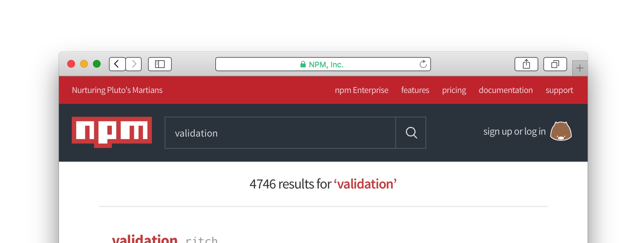Click the 'Nurturing Pluto's Martians' tagline

(x=117, y=90)
